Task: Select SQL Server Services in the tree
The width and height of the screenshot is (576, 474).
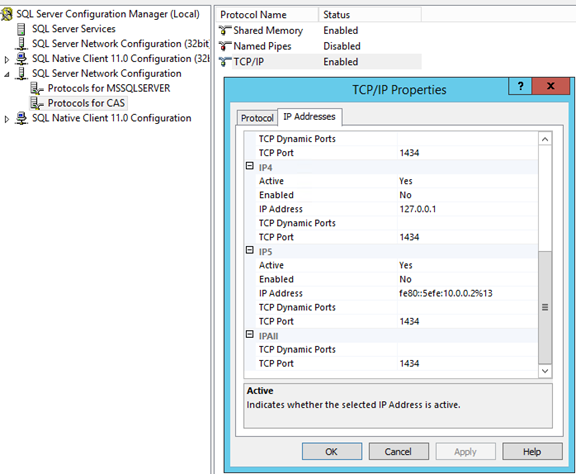Action: [x=73, y=29]
